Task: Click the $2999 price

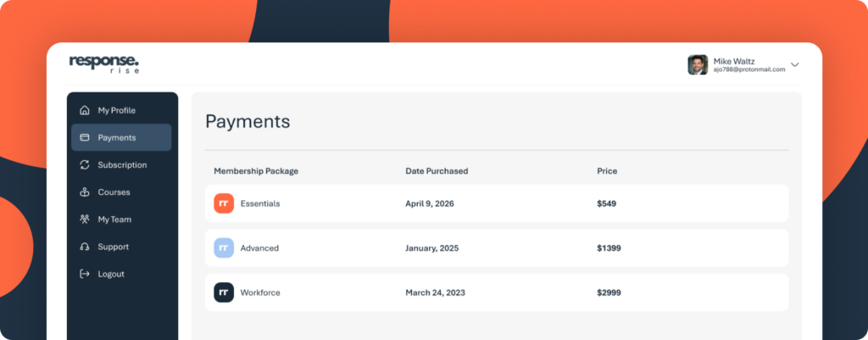Action: pyautogui.click(x=609, y=293)
